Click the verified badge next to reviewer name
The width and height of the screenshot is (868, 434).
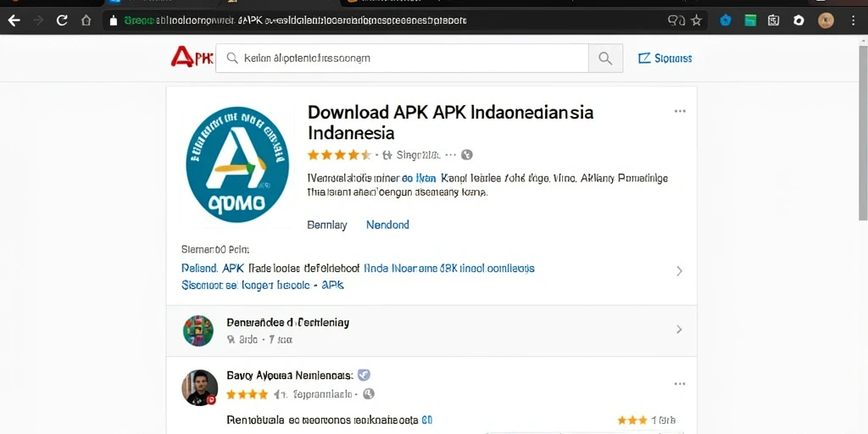(364, 375)
